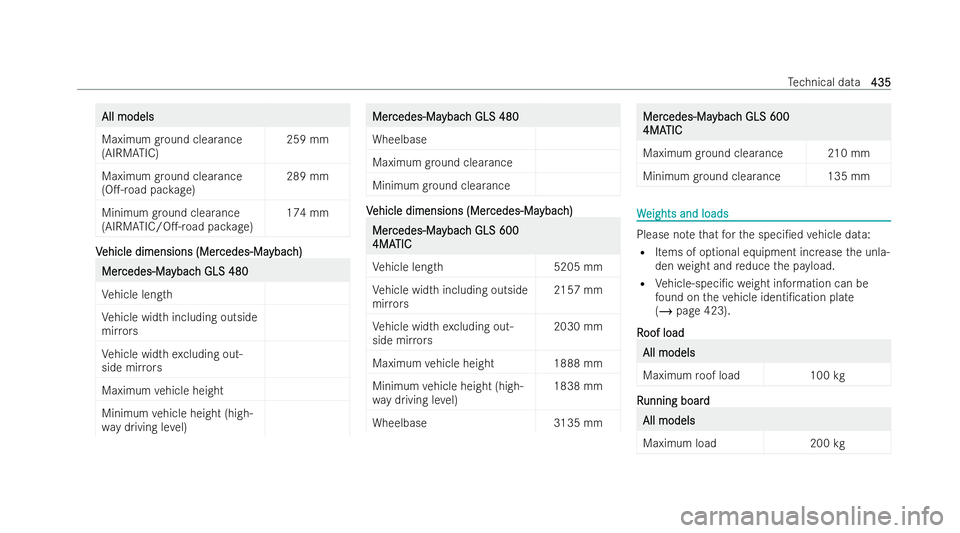
Task: Select 'Maximum ground clearance (AIRMATIC)' row label
Action: 172,146
